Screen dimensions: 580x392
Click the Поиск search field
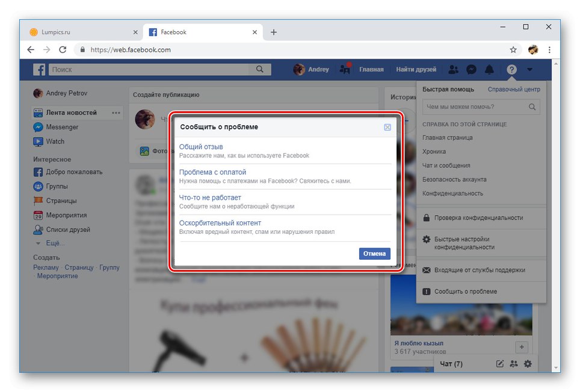(150, 70)
